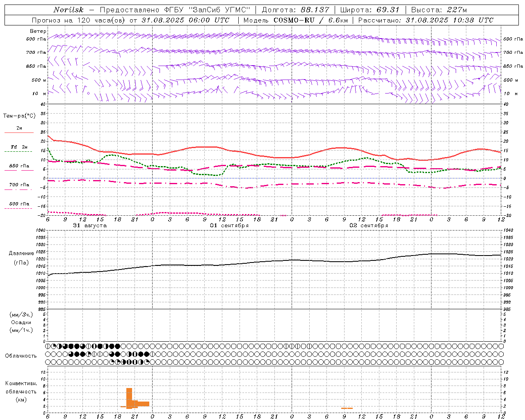Click the "Конвективн." label
The image size is (525, 420).
coord(21,383)
